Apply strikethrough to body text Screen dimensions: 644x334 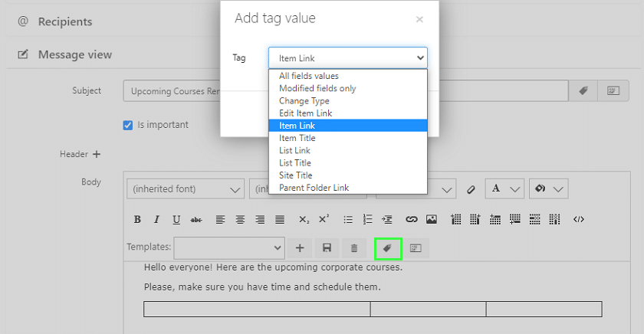(196, 220)
